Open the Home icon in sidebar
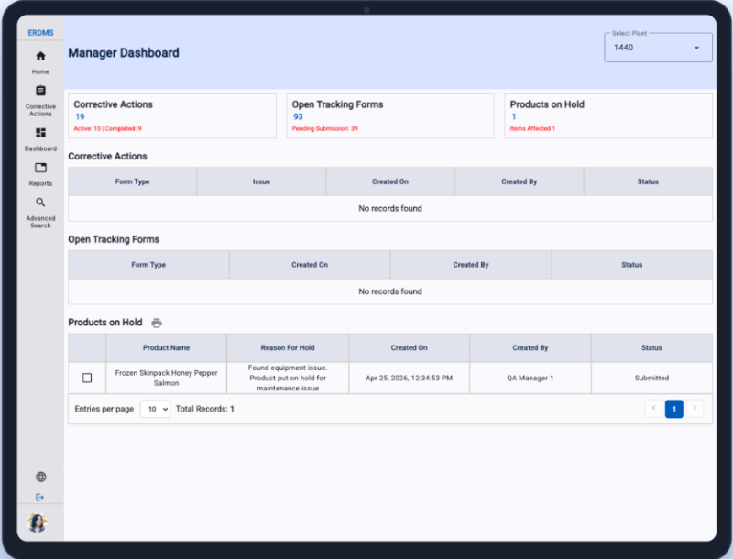Image resolution: width=733 pixels, height=560 pixels. [40, 56]
